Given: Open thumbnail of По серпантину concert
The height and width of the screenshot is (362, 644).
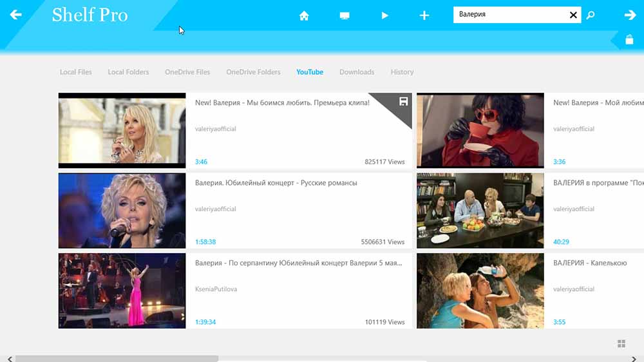Looking at the screenshot, I should 122,291.
